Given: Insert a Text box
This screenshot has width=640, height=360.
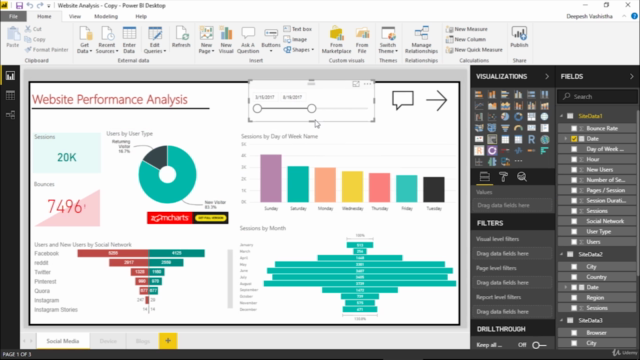Looking at the screenshot, I should click(298, 29).
